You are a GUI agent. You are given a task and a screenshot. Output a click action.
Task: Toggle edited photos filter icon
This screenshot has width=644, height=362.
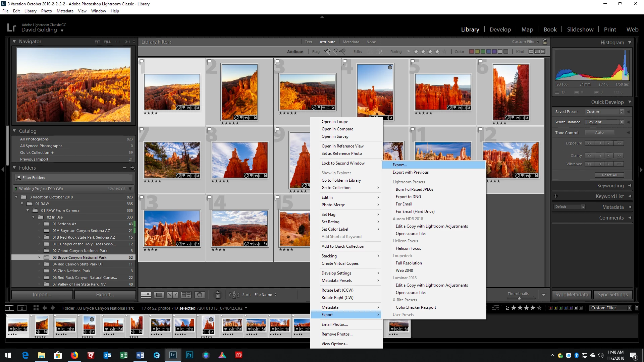tap(370, 52)
